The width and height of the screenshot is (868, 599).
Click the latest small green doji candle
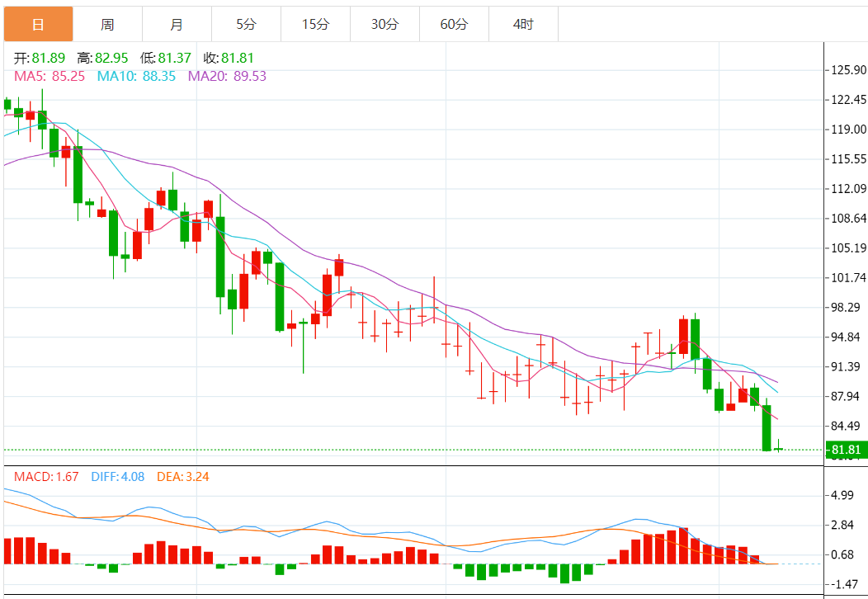coord(778,446)
